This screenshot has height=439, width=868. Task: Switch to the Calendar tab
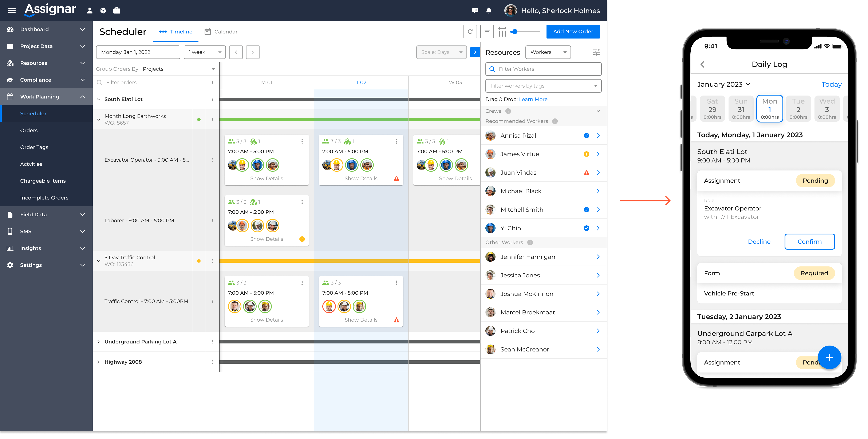point(221,32)
